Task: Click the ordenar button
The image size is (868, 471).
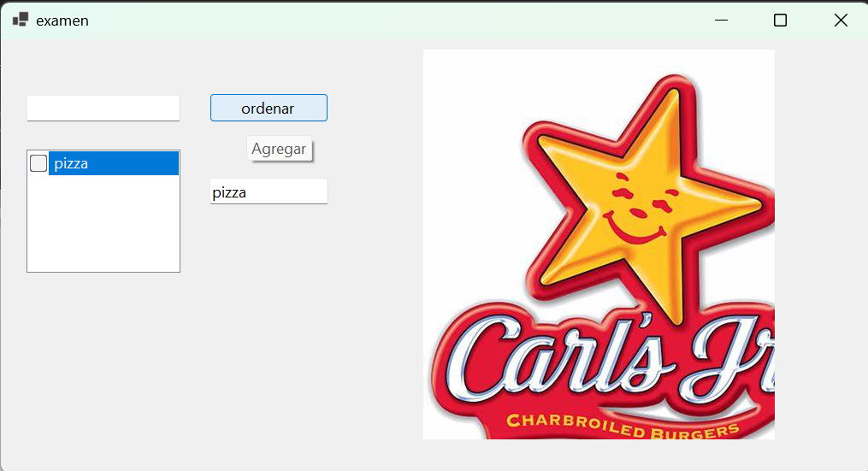Action: (x=269, y=108)
